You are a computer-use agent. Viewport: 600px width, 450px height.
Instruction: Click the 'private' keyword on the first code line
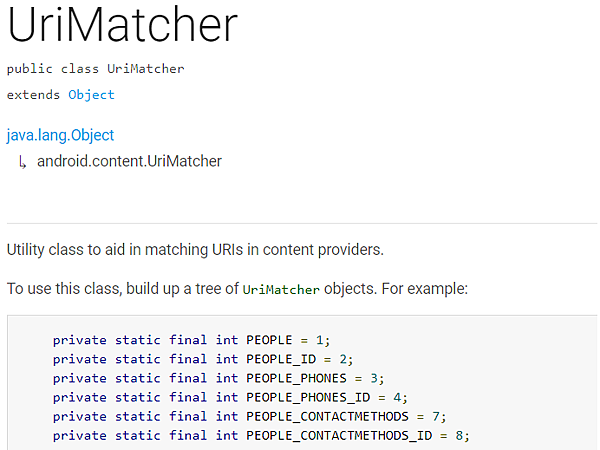tap(80, 340)
